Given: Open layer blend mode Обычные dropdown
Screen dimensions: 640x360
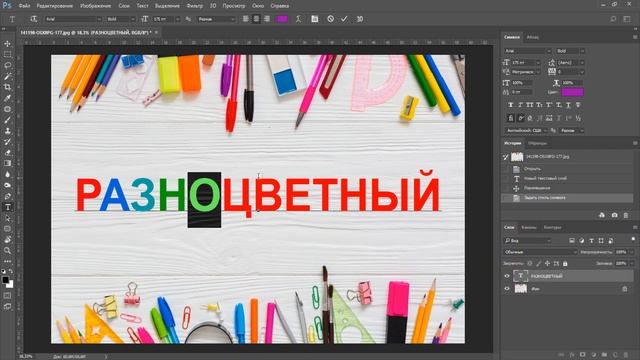Looking at the screenshot, I should (x=540, y=252).
